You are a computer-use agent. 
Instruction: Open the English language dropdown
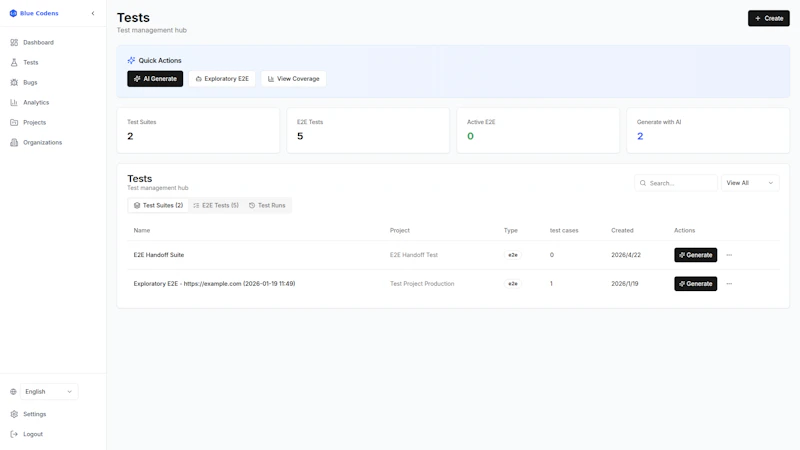click(x=49, y=392)
